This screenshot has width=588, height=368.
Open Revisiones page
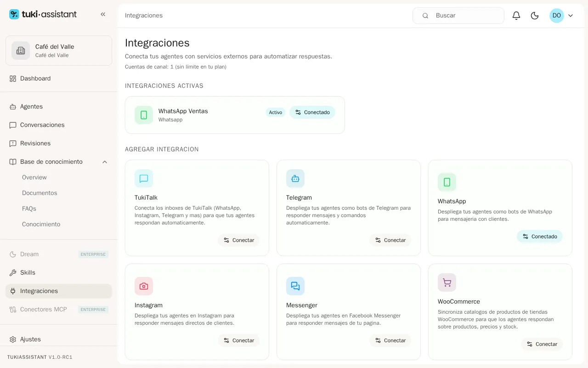[x=59, y=144]
